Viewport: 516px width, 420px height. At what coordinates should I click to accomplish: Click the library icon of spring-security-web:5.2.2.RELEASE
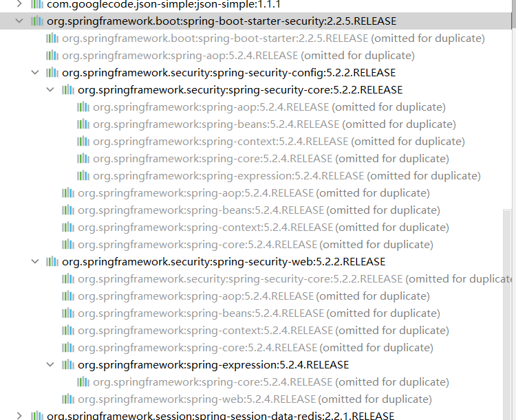click(x=52, y=261)
